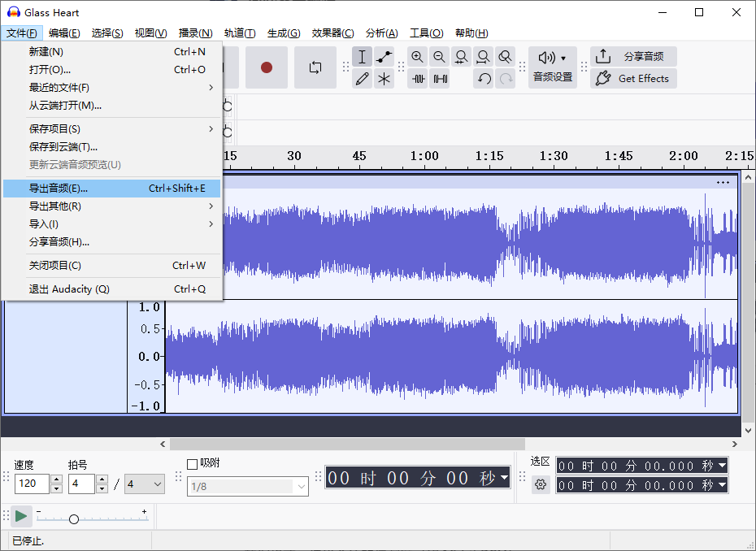Click the red Record button
The height and width of the screenshot is (551, 756).
click(x=266, y=67)
